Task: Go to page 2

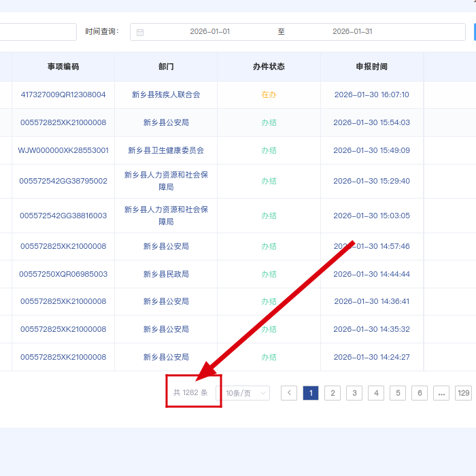Action: (333, 393)
